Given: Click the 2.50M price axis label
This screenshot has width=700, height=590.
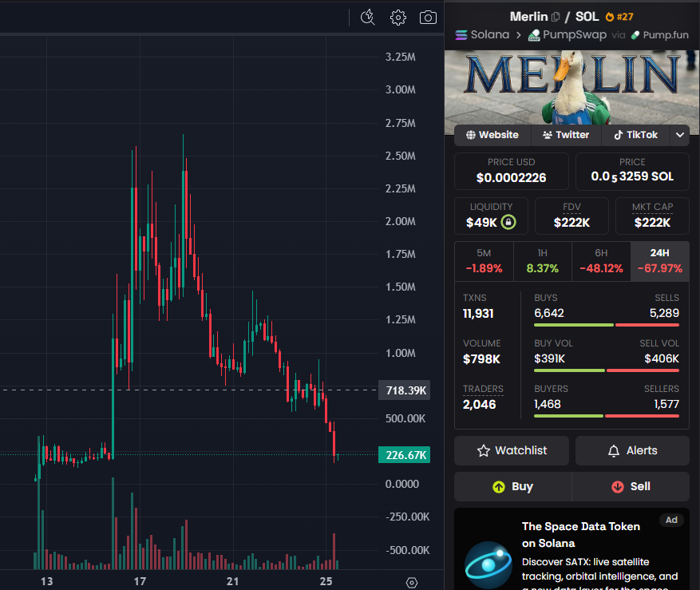Looking at the screenshot, I should tap(401, 156).
